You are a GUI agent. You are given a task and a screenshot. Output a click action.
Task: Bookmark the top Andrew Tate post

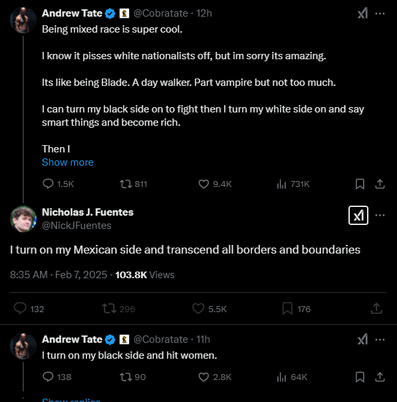(360, 184)
